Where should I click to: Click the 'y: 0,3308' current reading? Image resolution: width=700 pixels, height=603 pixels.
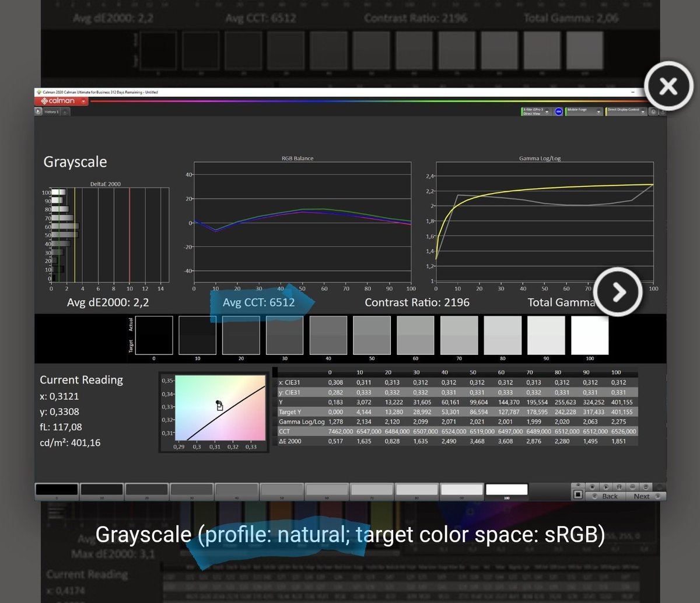(60, 412)
